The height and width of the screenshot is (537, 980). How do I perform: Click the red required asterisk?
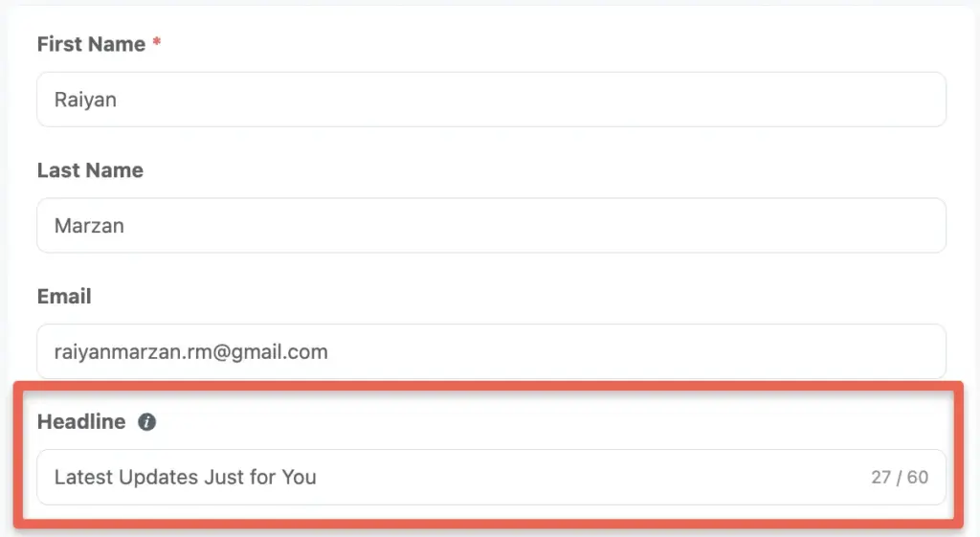click(x=157, y=42)
